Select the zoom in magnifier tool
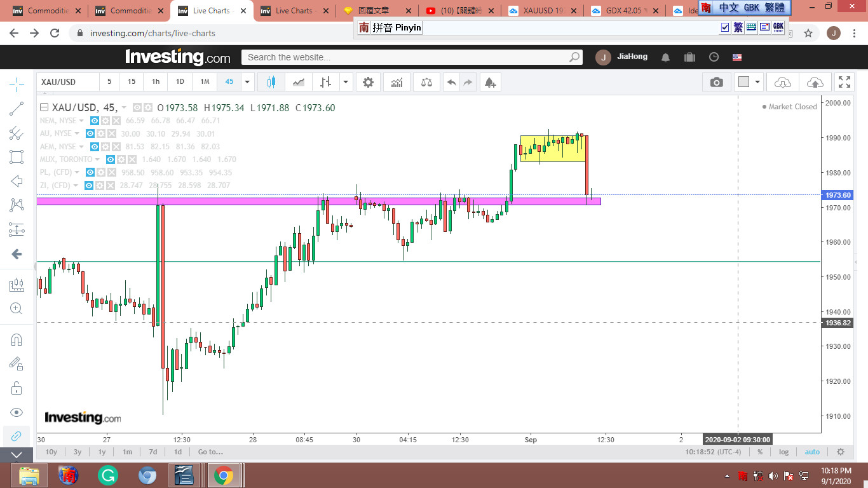 click(x=17, y=308)
